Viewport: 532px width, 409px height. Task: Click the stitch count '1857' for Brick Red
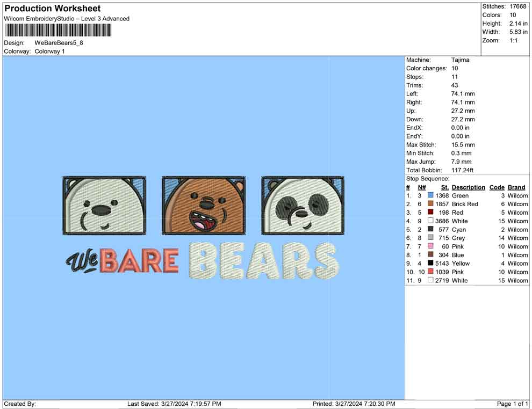pos(442,204)
